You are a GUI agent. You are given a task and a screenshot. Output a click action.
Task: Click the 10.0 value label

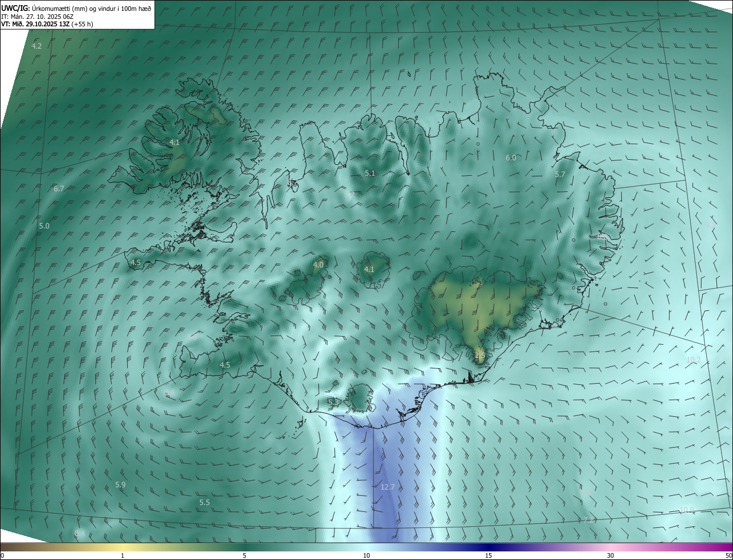pos(687,510)
